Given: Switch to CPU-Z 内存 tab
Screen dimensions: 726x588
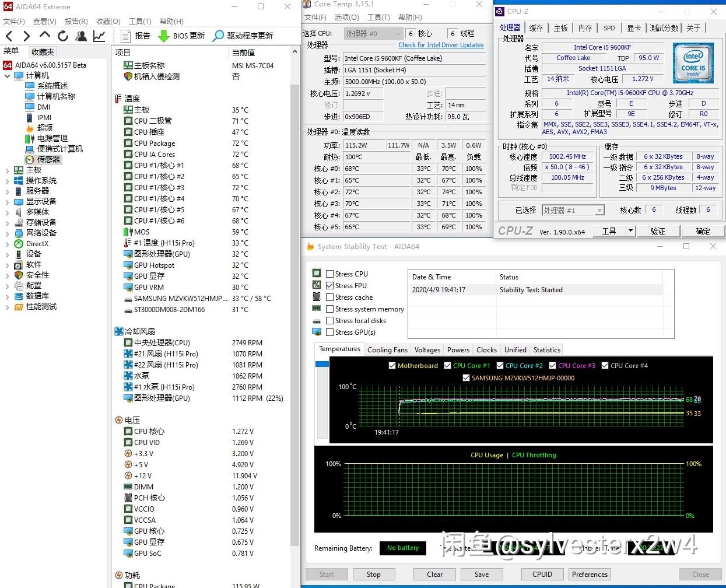Looking at the screenshot, I should [x=585, y=28].
